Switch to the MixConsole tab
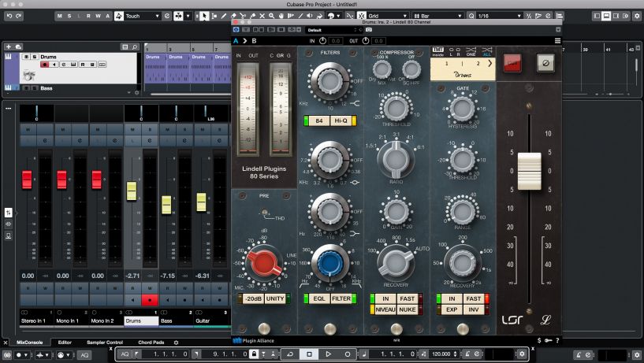This screenshot has width=644, height=363. [29, 342]
